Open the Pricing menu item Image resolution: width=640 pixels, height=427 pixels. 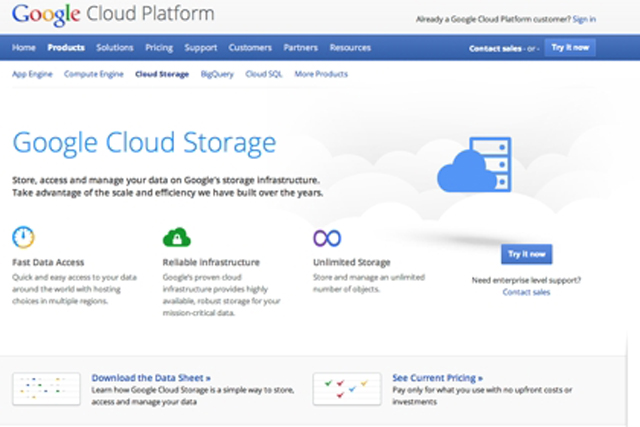click(x=159, y=48)
